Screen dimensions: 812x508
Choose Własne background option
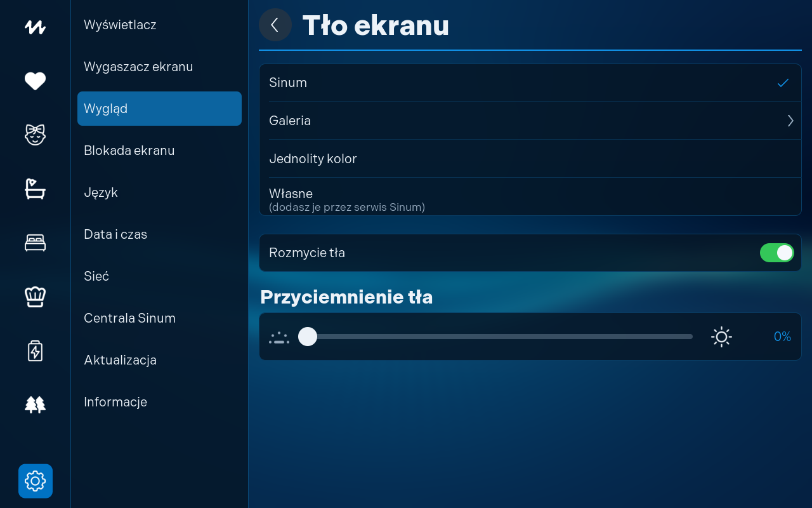tap(530, 197)
